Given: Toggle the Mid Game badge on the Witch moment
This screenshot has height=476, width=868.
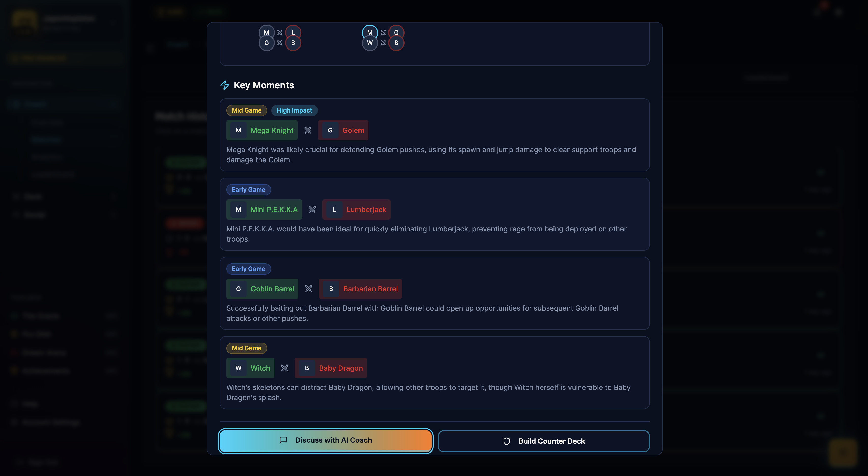Looking at the screenshot, I should click(x=246, y=348).
